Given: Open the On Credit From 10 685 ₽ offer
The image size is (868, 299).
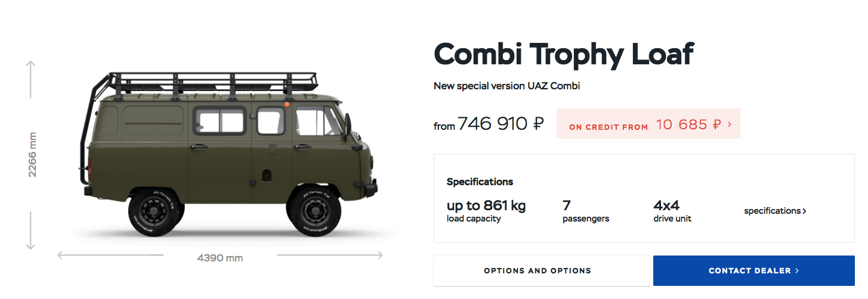Looking at the screenshot, I should point(648,124).
